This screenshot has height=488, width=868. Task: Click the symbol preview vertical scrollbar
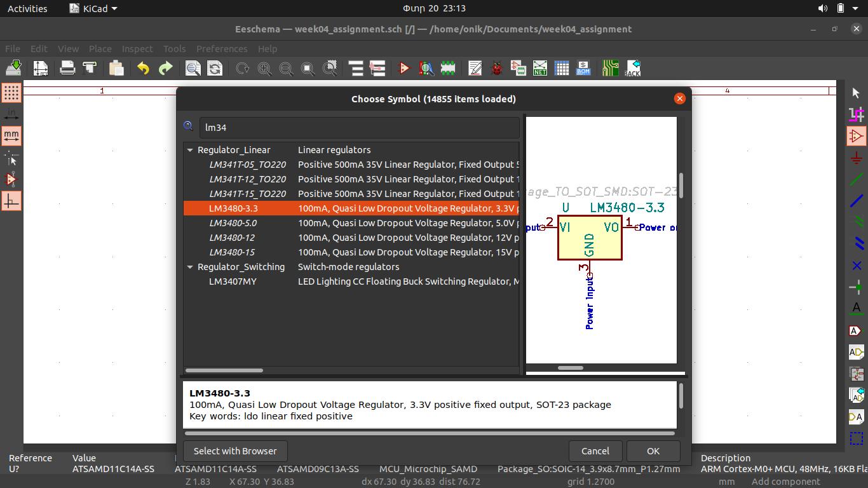point(681,185)
